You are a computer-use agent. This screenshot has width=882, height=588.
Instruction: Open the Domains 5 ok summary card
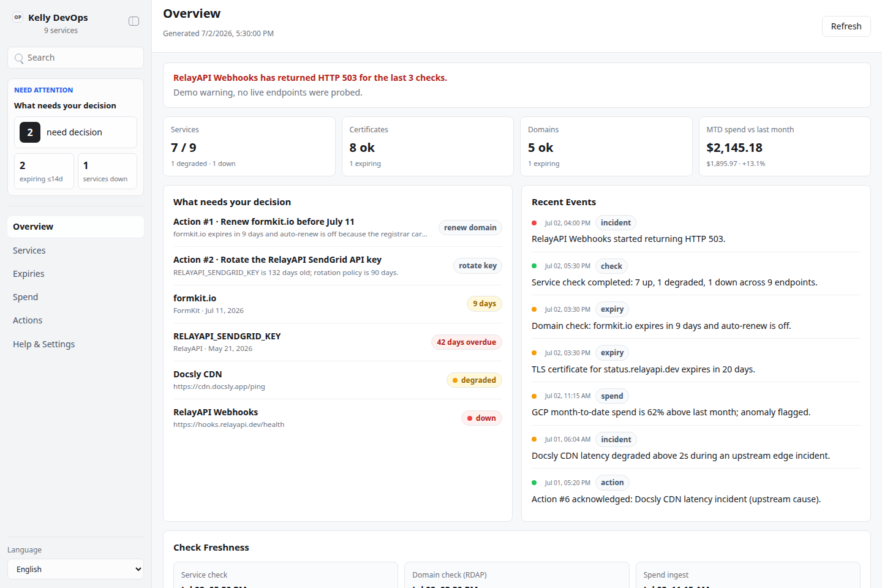click(x=606, y=146)
